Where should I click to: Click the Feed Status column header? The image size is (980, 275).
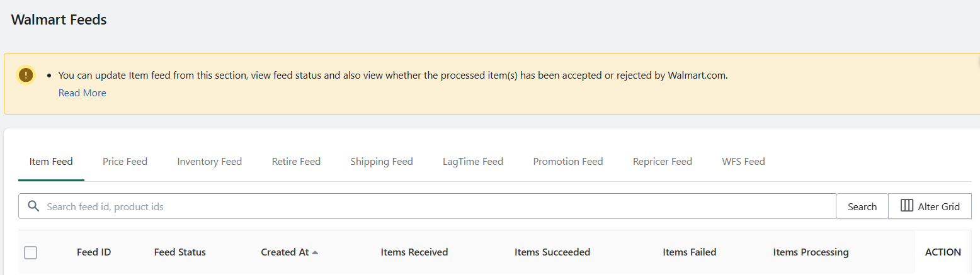click(180, 252)
